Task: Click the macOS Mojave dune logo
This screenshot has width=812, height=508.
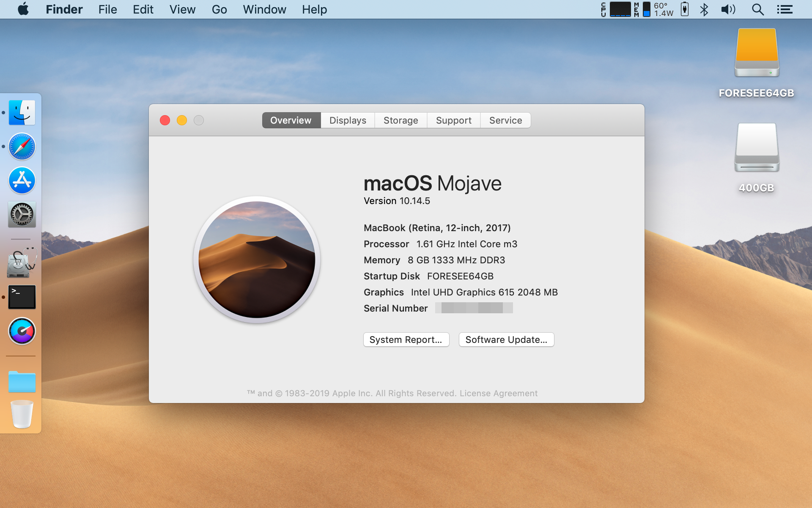Action: point(257,260)
